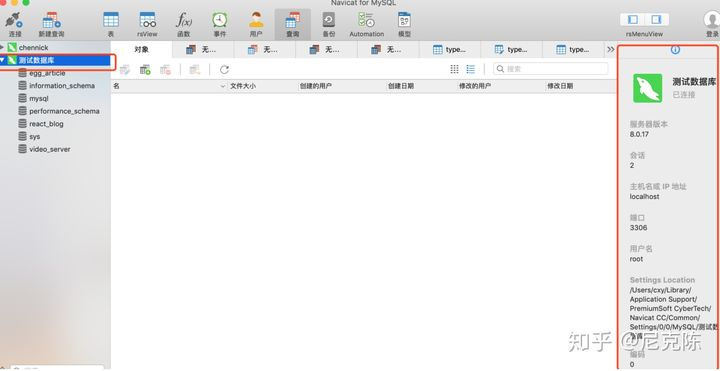
Task: Collapse the 测试数据库 connection triangle
Action: (2, 60)
